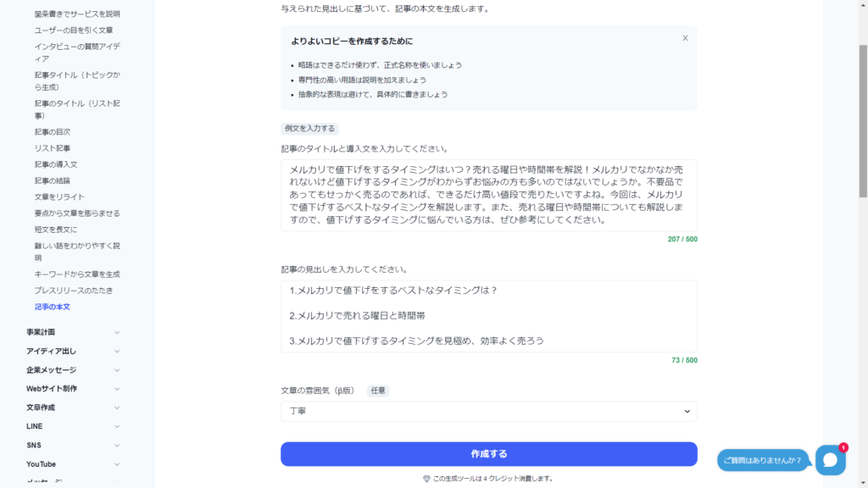Click the credit diamond icon below the button
Image resolution: width=868 pixels, height=488 pixels.
426,479
